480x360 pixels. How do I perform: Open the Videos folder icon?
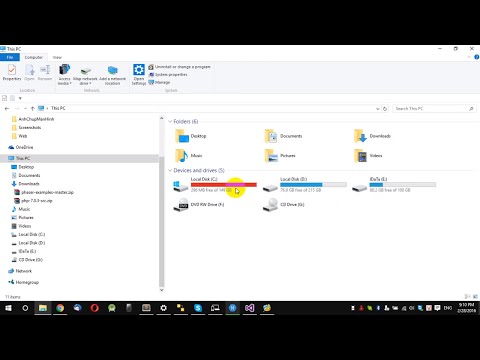click(360, 155)
